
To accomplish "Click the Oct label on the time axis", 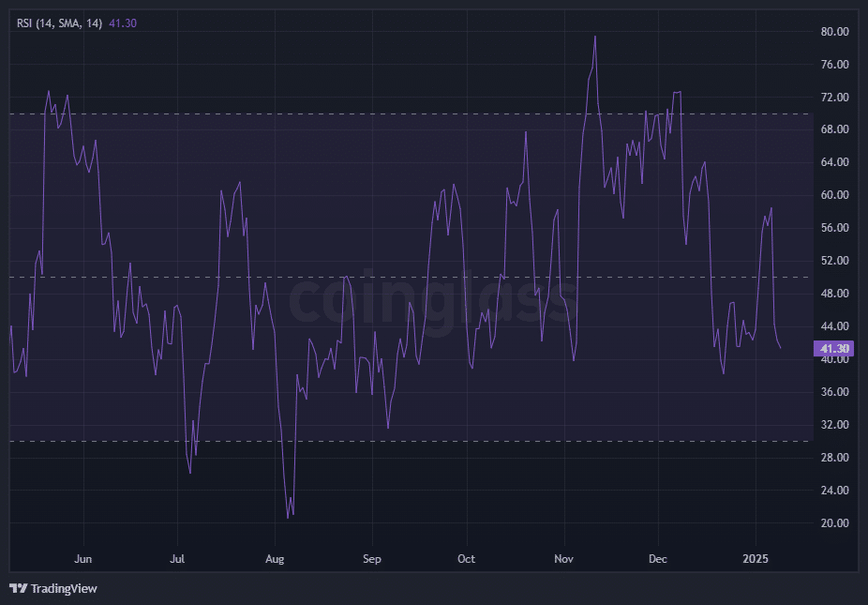I will click(x=466, y=559).
